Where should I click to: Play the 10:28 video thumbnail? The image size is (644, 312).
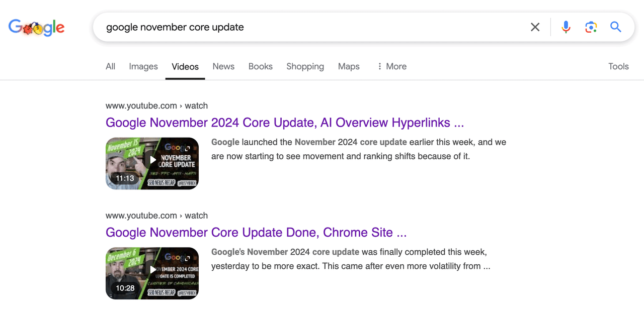click(152, 273)
